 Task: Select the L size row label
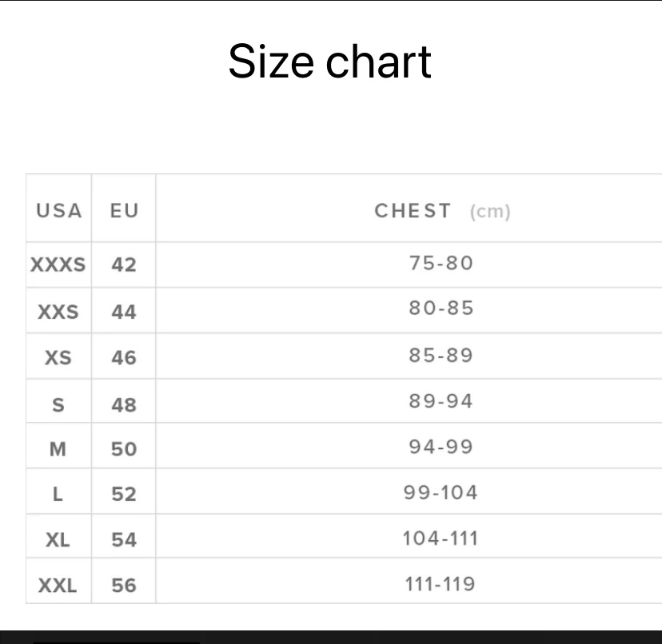58,494
